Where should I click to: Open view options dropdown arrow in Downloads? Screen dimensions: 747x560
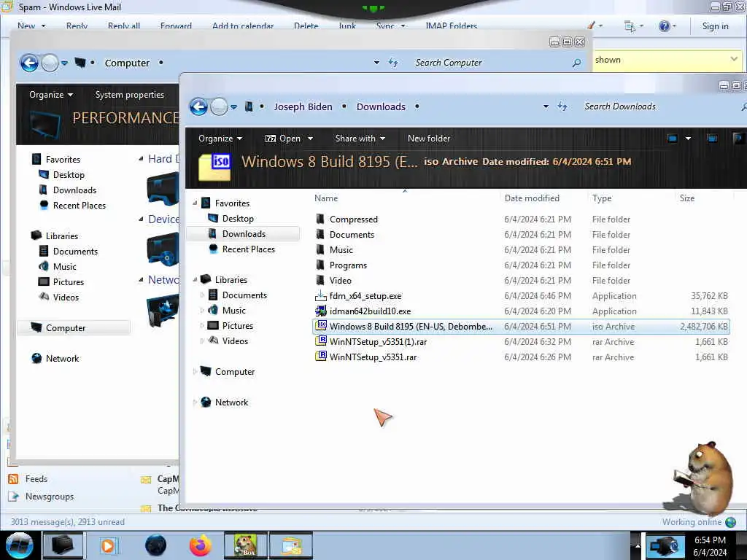pos(688,139)
